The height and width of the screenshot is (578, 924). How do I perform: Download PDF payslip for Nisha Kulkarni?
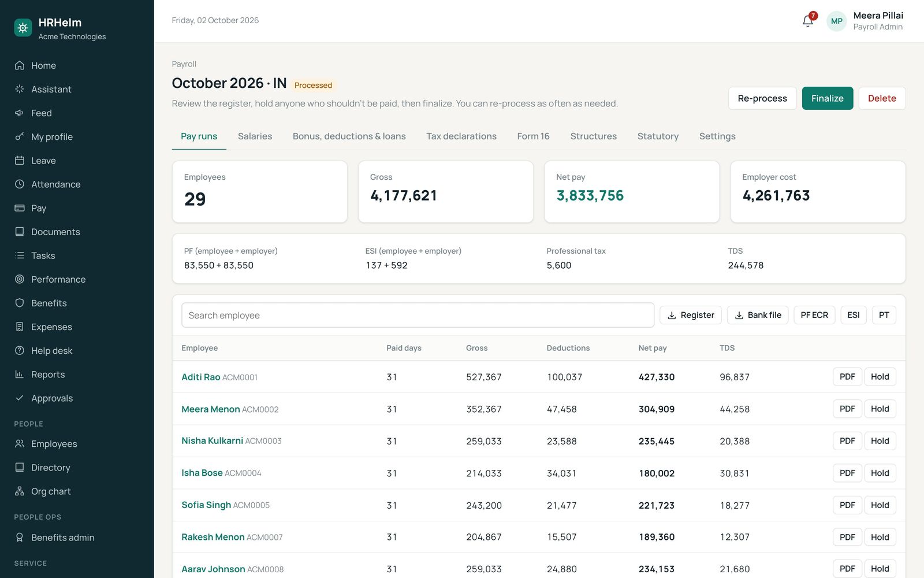847,441
